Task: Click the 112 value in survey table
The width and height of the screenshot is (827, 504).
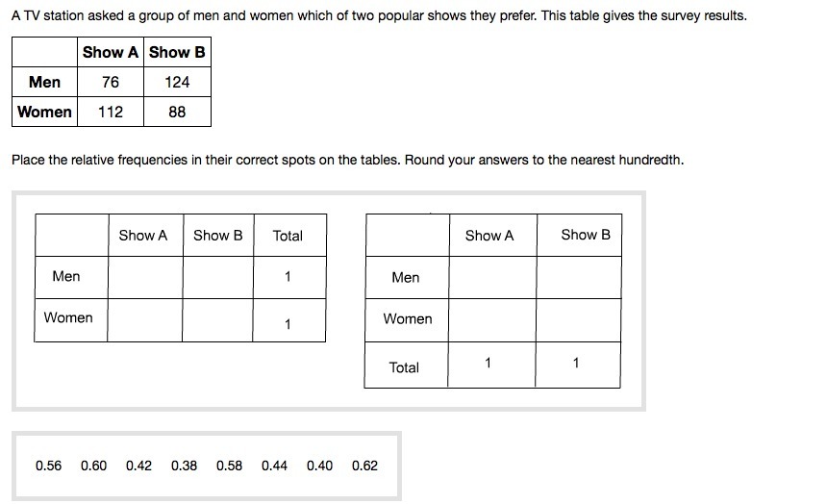Action: pos(111,112)
